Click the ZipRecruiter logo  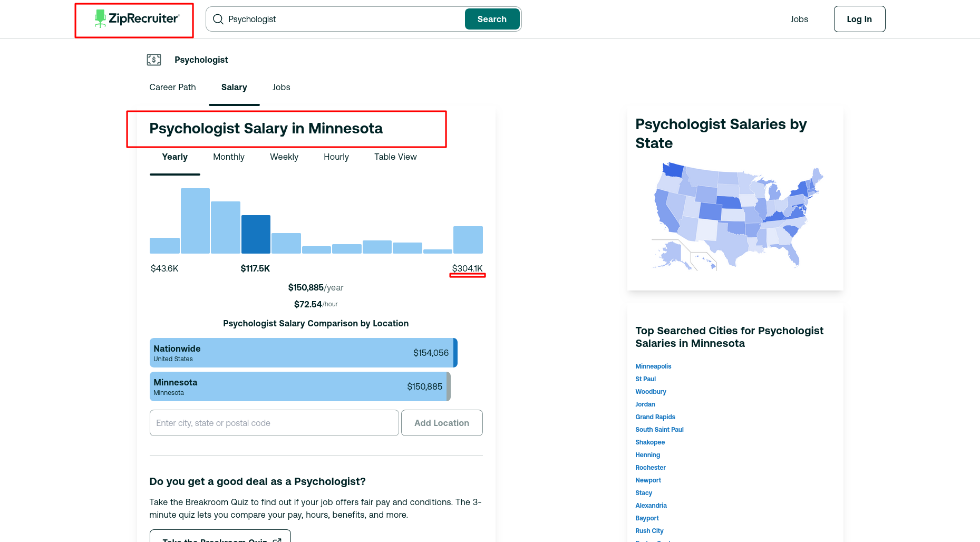(137, 19)
